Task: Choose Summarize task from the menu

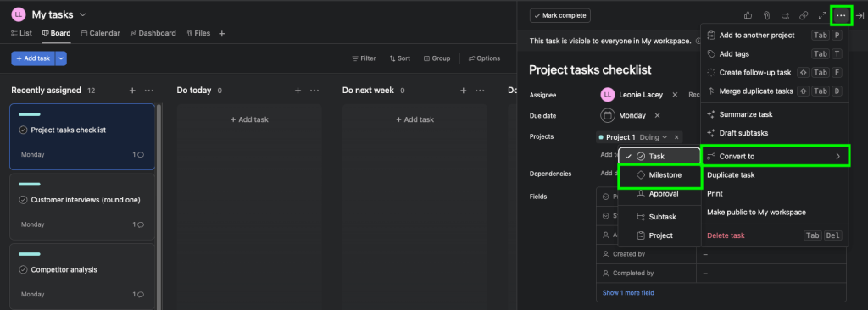Action: [775, 114]
